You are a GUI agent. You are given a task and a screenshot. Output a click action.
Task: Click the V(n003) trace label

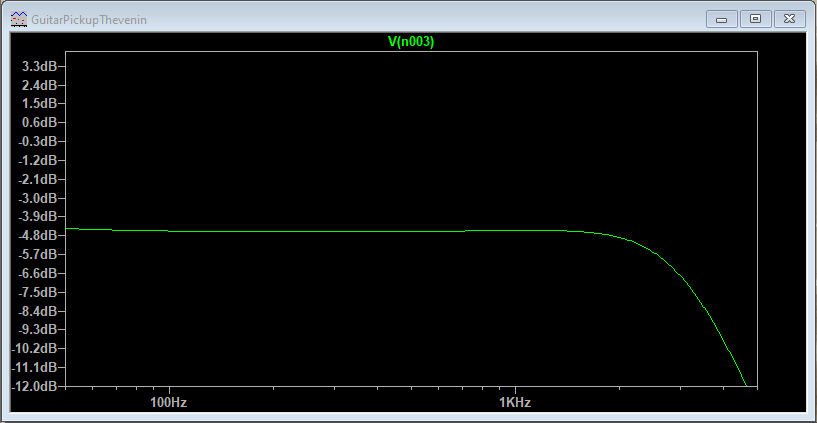[411, 43]
